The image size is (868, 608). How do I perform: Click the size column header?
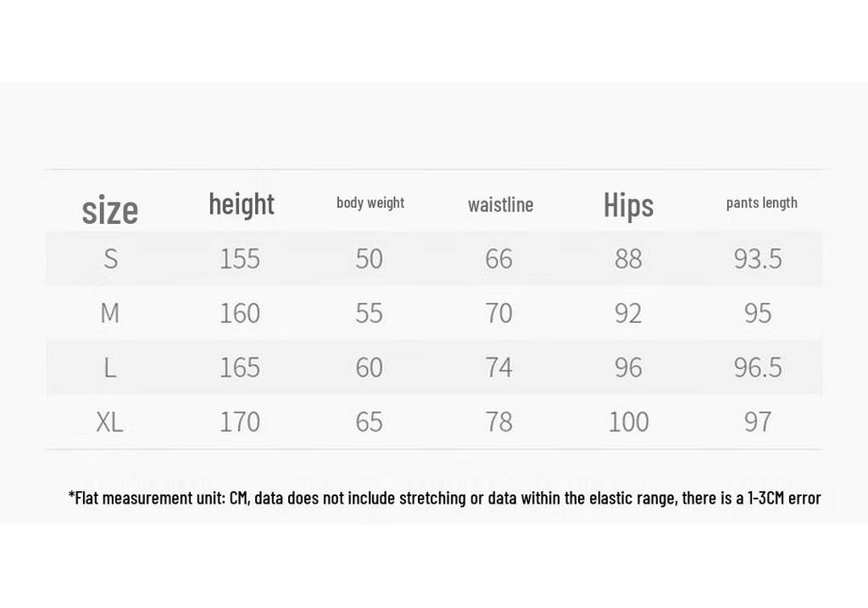109,210
